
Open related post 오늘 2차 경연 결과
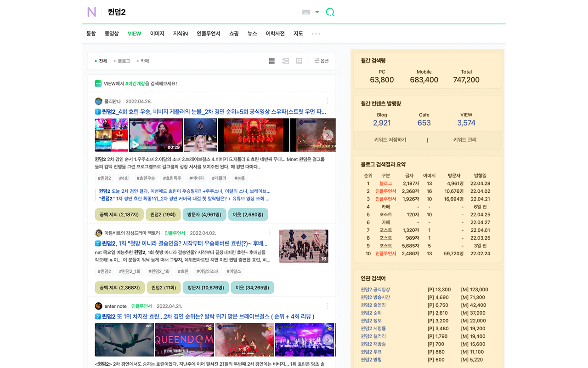[184, 191]
